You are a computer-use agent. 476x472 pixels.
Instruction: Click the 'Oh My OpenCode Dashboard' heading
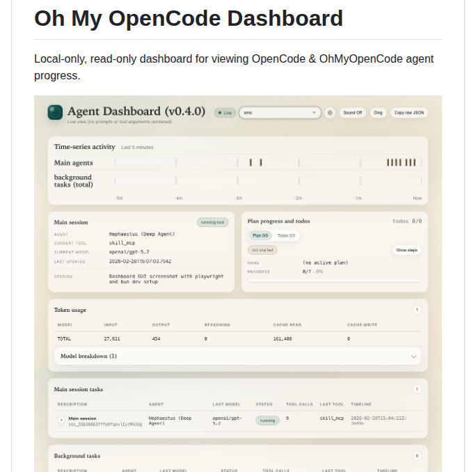point(189,19)
